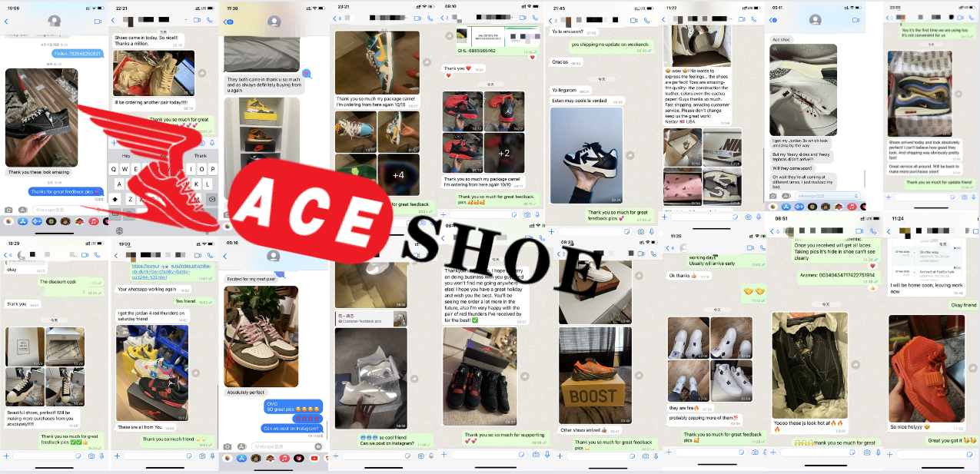Viewport: 980px width, 474px height.
Task: Open the "+4" photo thumbnail
Action: point(398,175)
